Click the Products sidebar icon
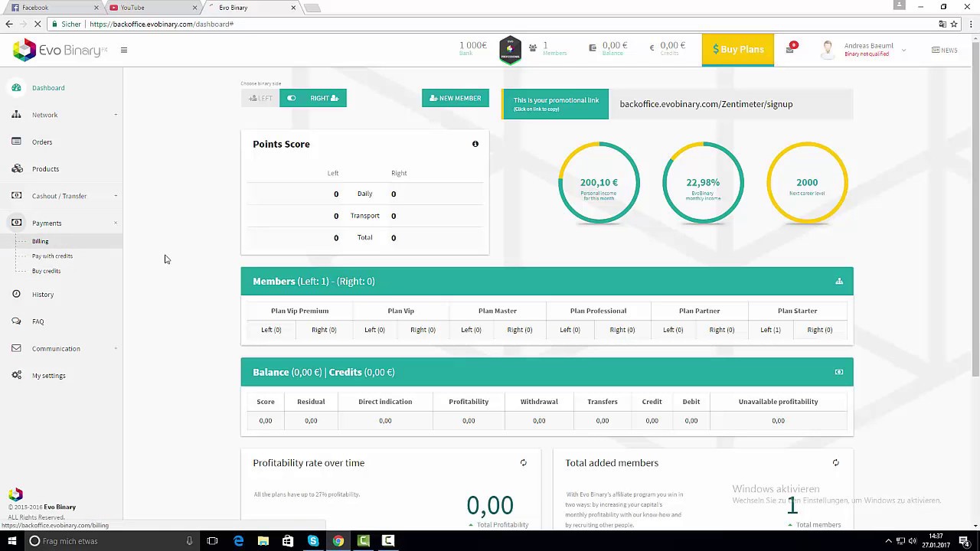Viewport: 980px width, 551px height. click(x=16, y=168)
